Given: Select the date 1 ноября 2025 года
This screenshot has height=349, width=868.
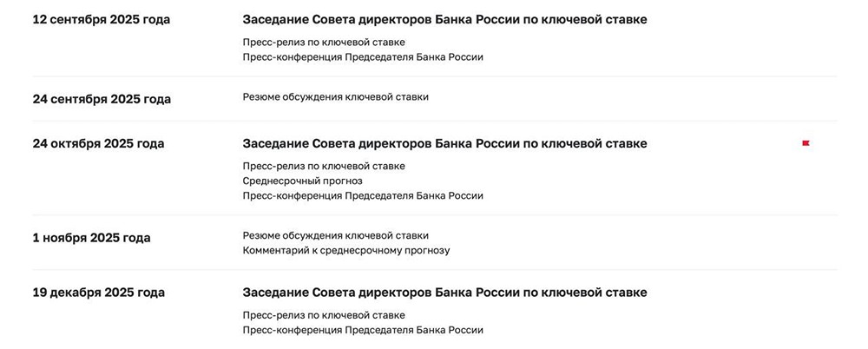Looking at the screenshot, I should tap(91, 237).
